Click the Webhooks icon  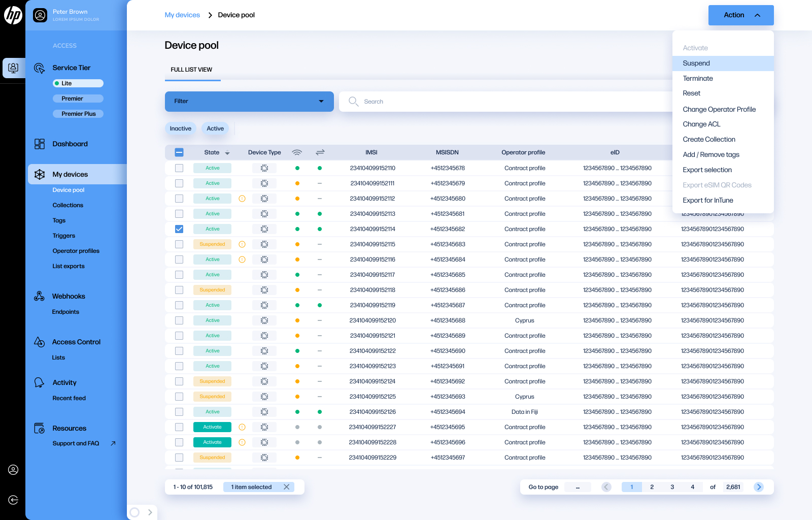39,297
